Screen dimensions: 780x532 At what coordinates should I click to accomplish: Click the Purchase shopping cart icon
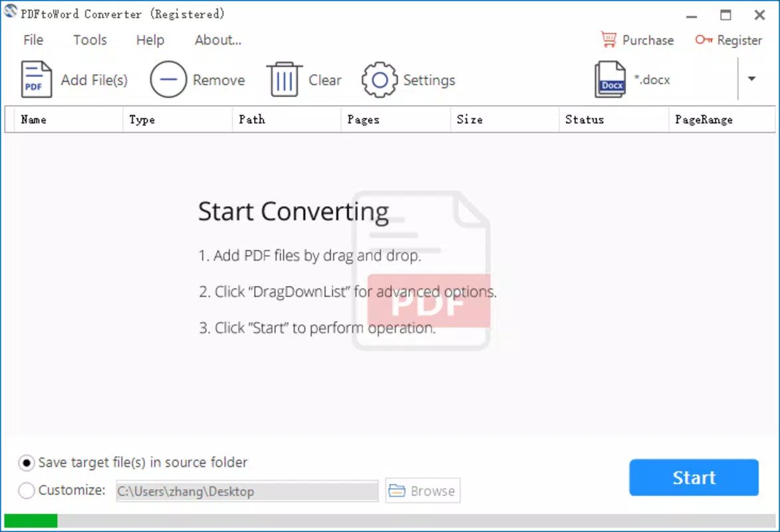[608, 39]
